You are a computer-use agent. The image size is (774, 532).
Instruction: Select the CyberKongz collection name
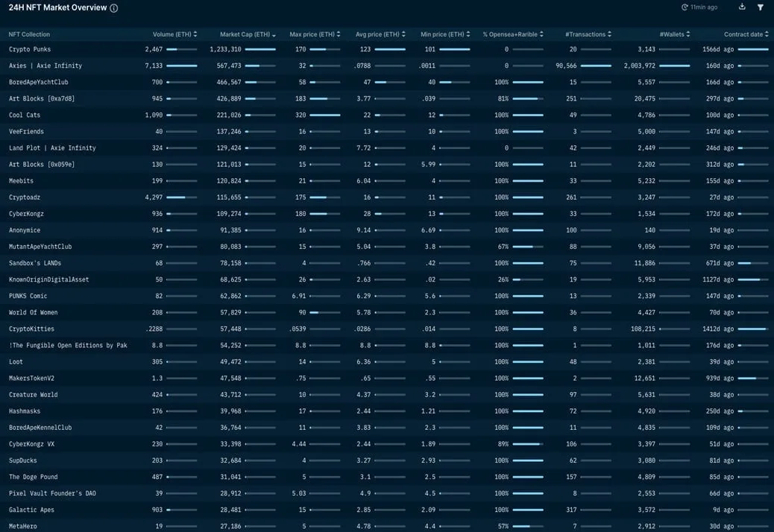(26, 214)
